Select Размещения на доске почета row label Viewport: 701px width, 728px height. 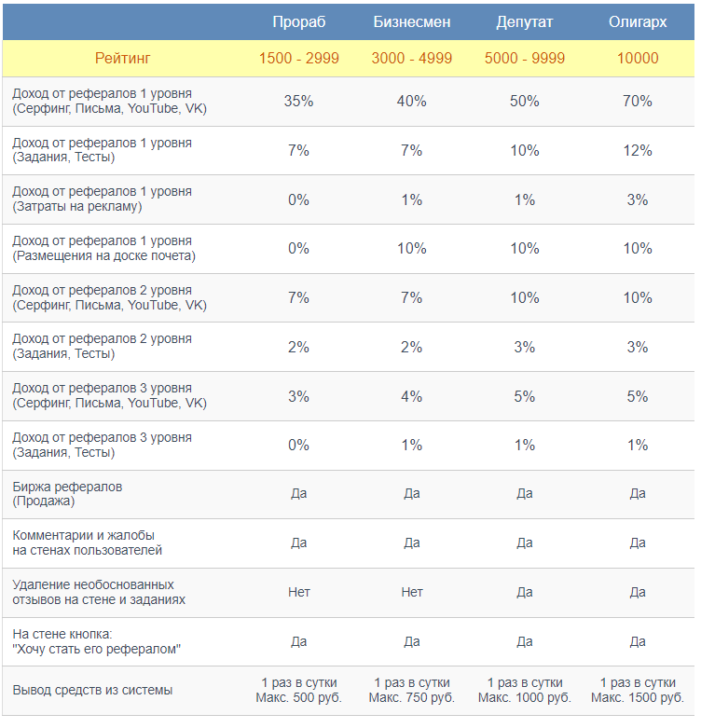pos(104,249)
